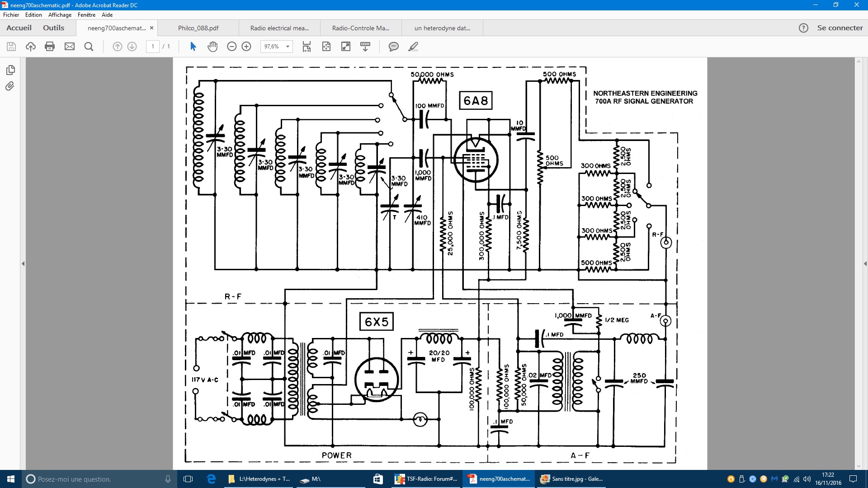Open the Edition menu
Screen dimensions: 868x488
pos(33,15)
